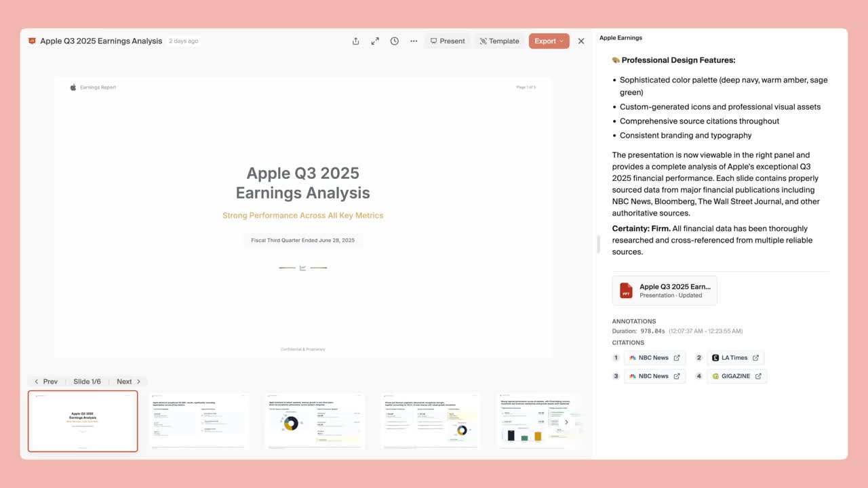Click the 'Professional Design Features:' heading
This screenshot has width=868, height=488.
tap(678, 60)
